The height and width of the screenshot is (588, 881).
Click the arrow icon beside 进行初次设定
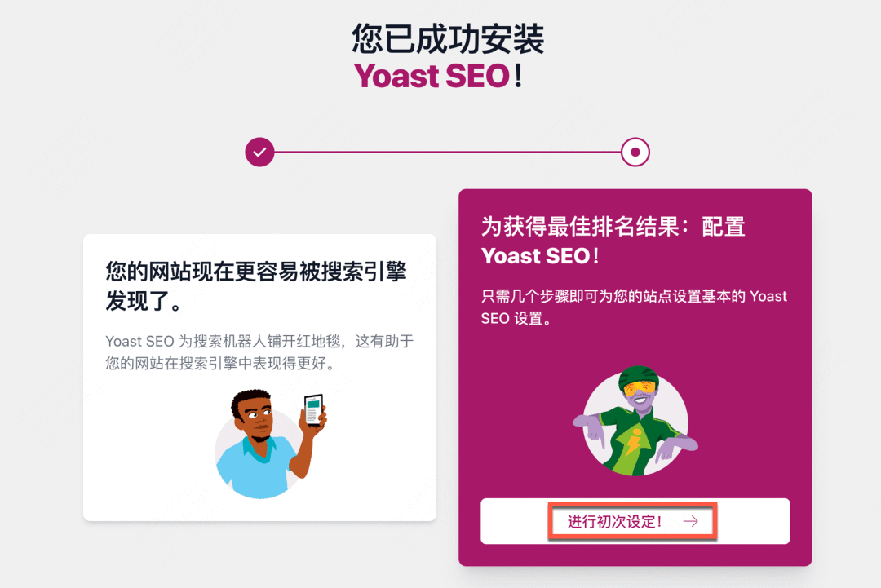pyautogui.click(x=691, y=522)
